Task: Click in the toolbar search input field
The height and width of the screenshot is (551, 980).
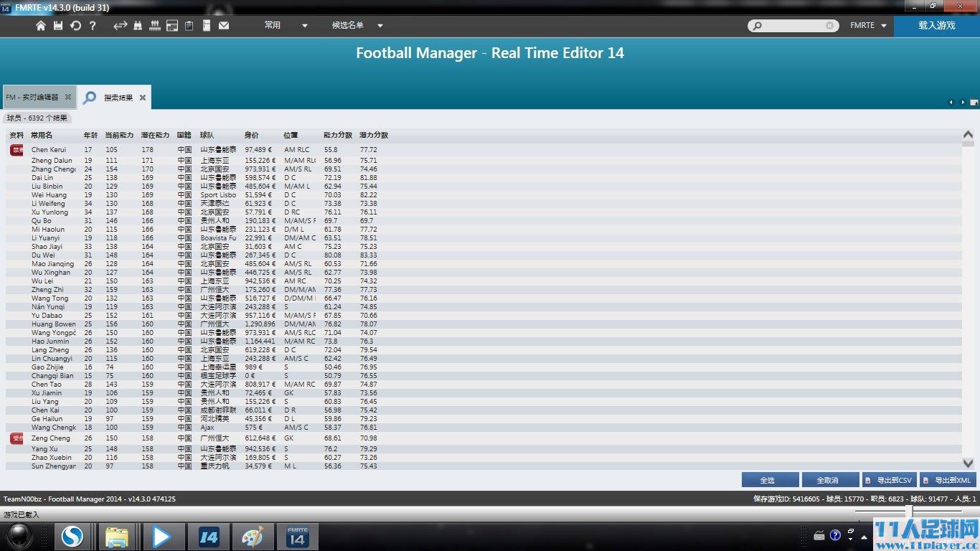Action: click(x=794, y=26)
